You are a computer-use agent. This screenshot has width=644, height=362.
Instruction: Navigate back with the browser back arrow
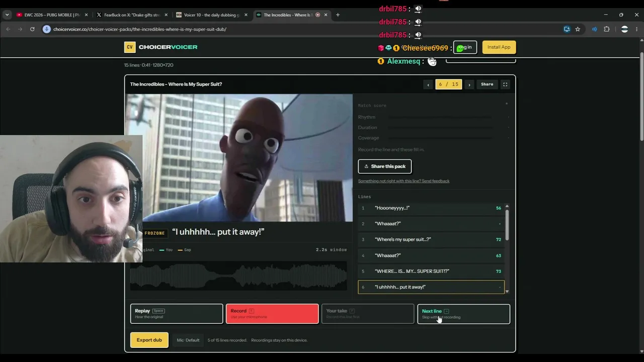(8, 29)
